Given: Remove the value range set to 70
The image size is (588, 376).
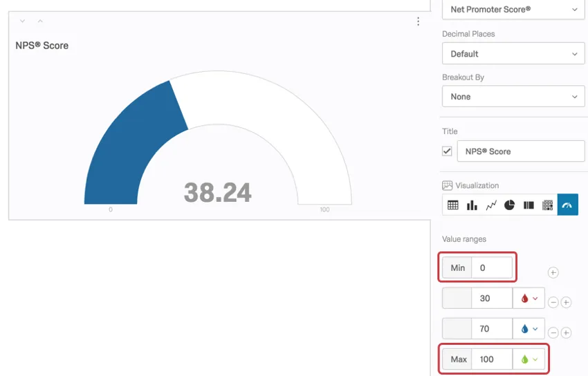Looking at the screenshot, I should [553, 332].
